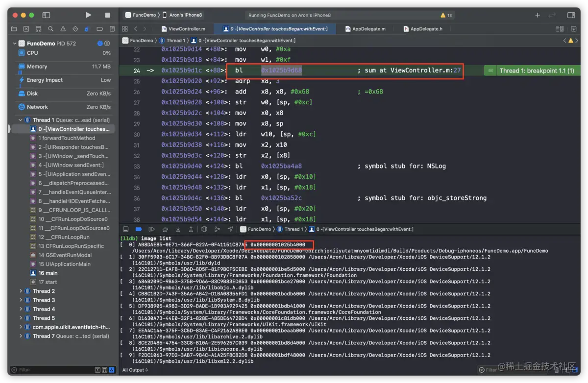The image size is (588, 383).
Task: Select the Network gauge row
Action: tap(64, 107)
